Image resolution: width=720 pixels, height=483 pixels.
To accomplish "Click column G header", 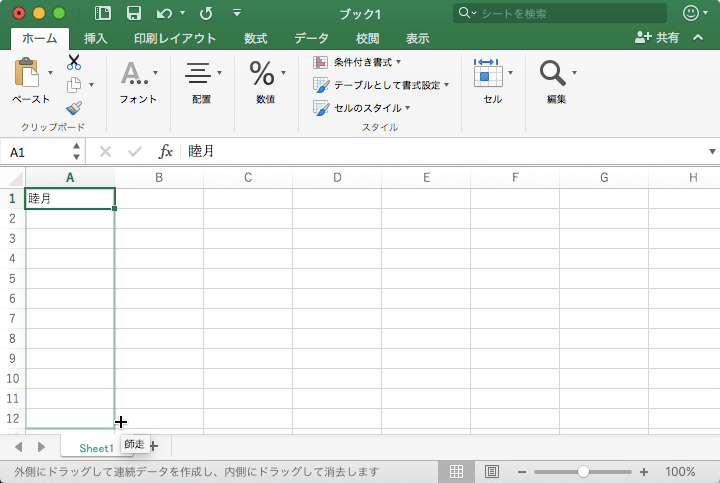I will (x=604, y=178).
